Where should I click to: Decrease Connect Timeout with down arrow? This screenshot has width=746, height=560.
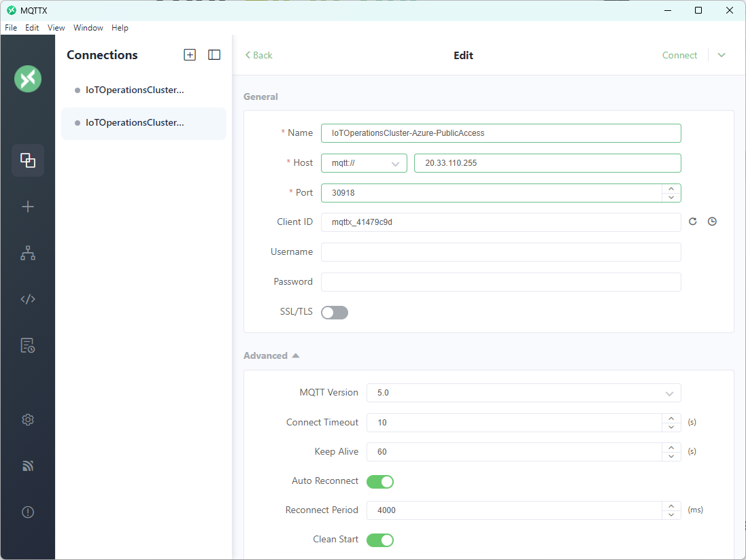[x=671, y=427]
